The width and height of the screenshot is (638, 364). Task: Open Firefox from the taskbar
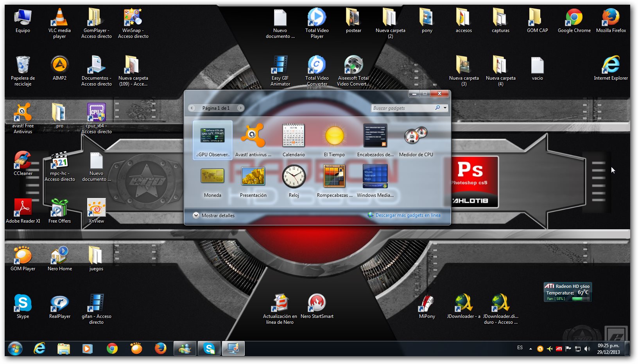click(x=160, y=348)
